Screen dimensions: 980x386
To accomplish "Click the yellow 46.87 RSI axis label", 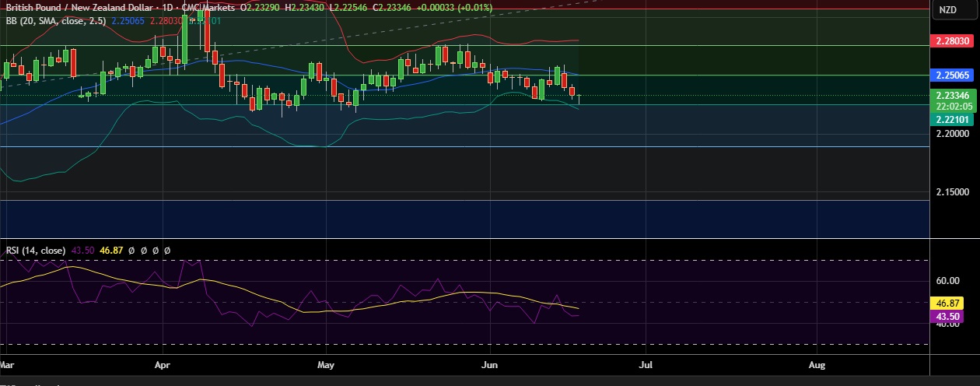I will click(948, 303).
